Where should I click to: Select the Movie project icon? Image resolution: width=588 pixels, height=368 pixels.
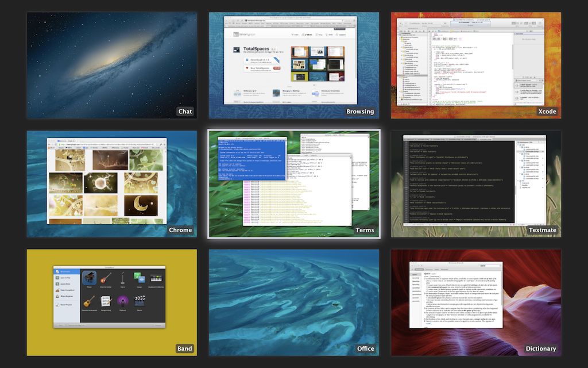click(139, 300)
